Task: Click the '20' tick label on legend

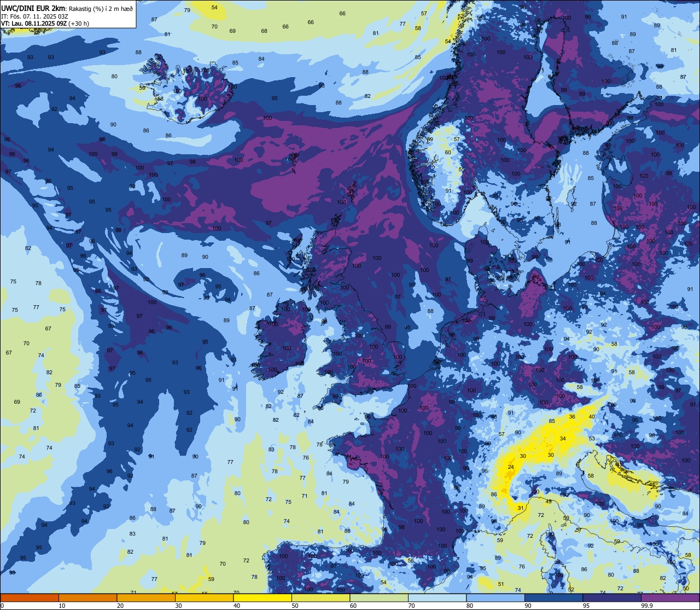Action: (x=120, y=606)
